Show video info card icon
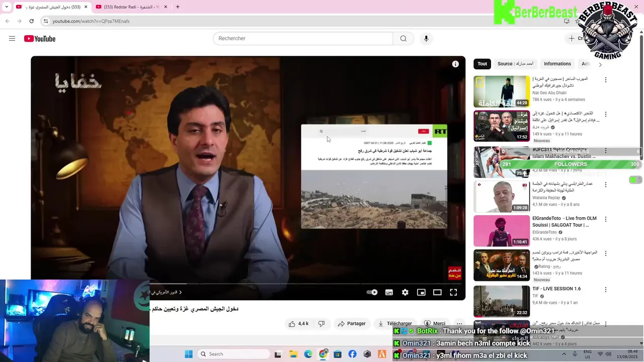This screenshot has width=644, height=362. tap(455, 64)
